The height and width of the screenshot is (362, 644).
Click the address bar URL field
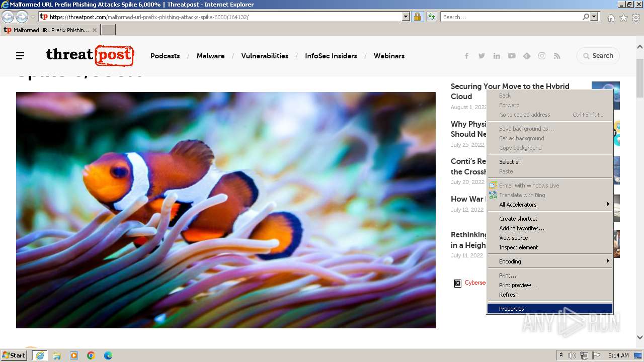(x=225, y=17)
